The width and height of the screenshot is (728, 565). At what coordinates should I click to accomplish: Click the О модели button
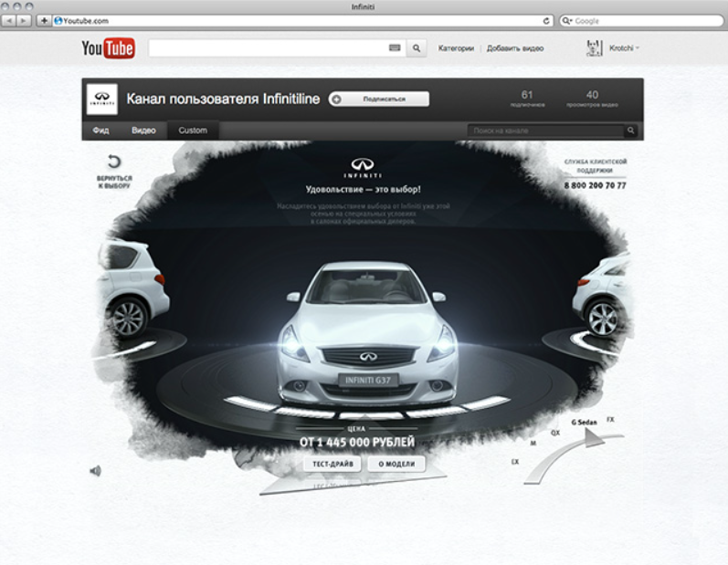pos(396,464)
